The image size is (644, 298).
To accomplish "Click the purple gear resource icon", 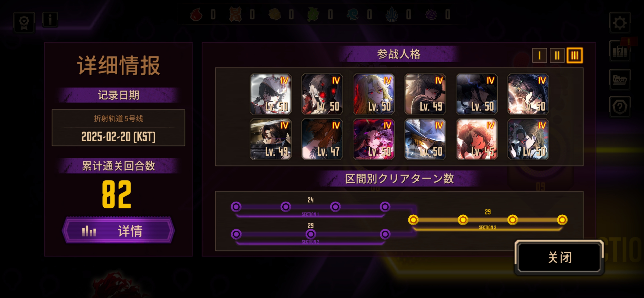I will coord(431,15).
